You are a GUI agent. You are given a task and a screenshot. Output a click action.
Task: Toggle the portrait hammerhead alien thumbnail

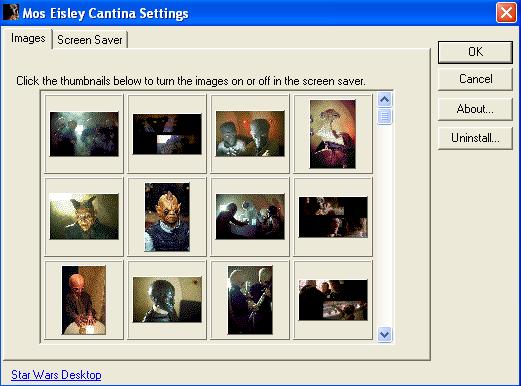(x=333, y=134)
